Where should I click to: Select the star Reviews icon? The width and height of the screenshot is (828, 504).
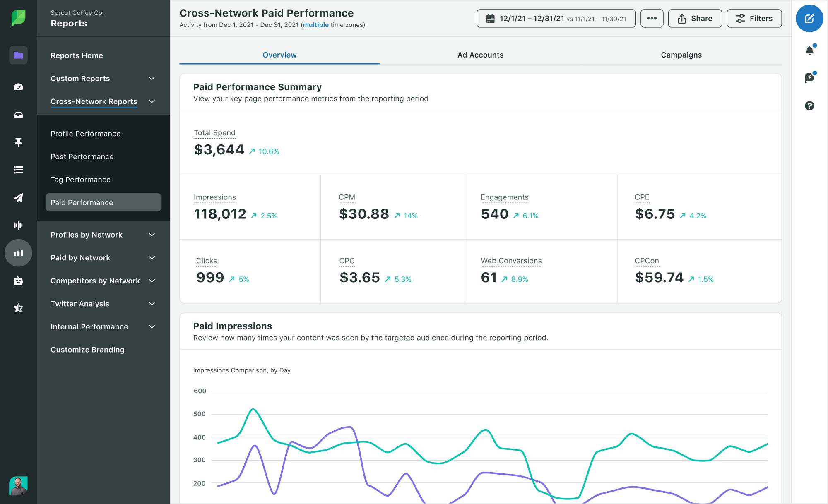click(18, 307)
